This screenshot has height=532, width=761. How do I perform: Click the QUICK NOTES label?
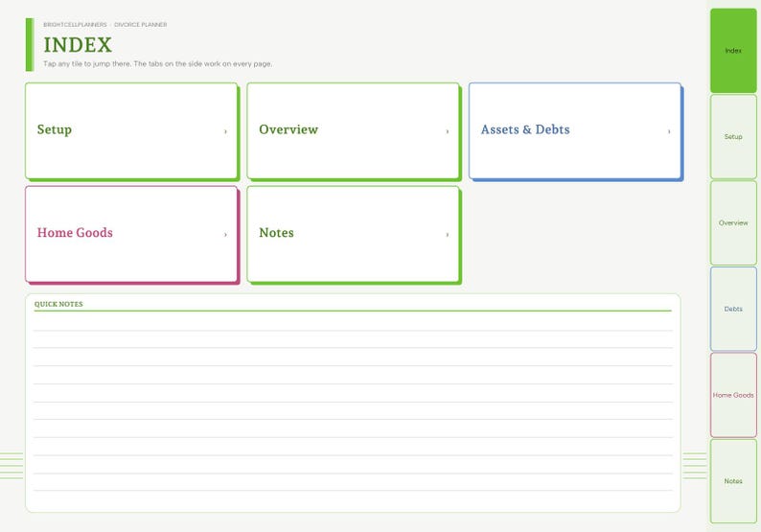coord(58,304)
